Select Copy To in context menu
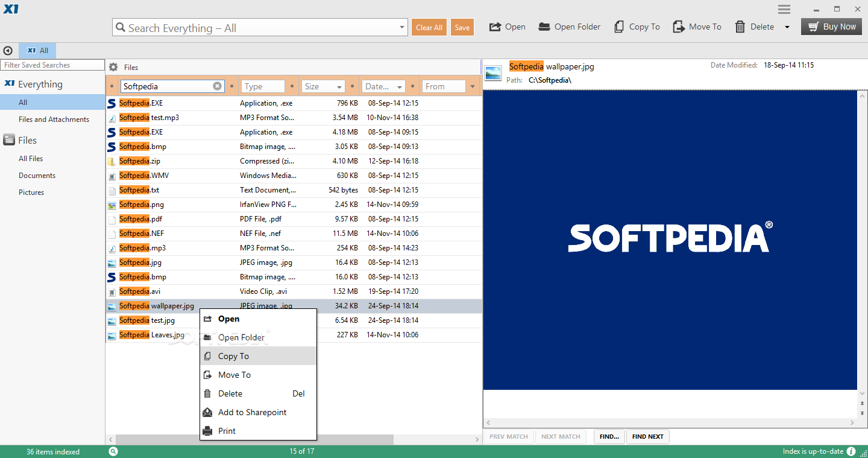 pyautogui.click(x=258, y=356)
